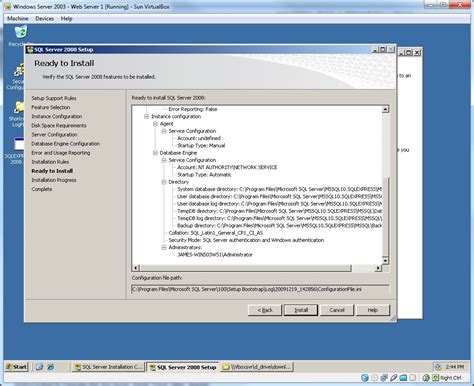Viewport: 474px width, 386px height.
Task: Click the Help button in the setup dialog
Action: 373,310
